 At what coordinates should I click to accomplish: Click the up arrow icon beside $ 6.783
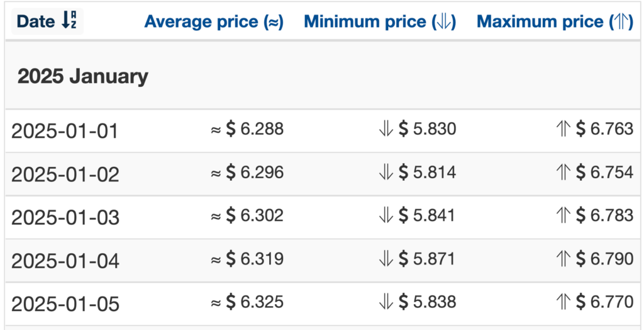[x=563, y=216]
